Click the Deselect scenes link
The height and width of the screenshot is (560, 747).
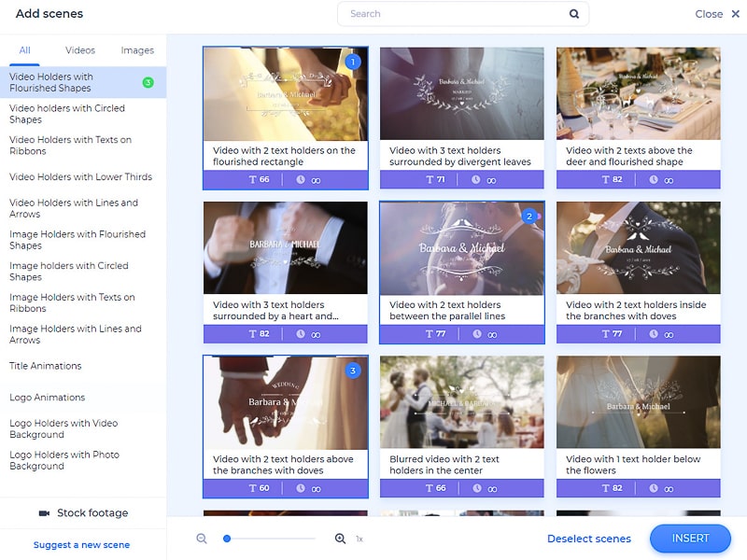coord(589,539)
